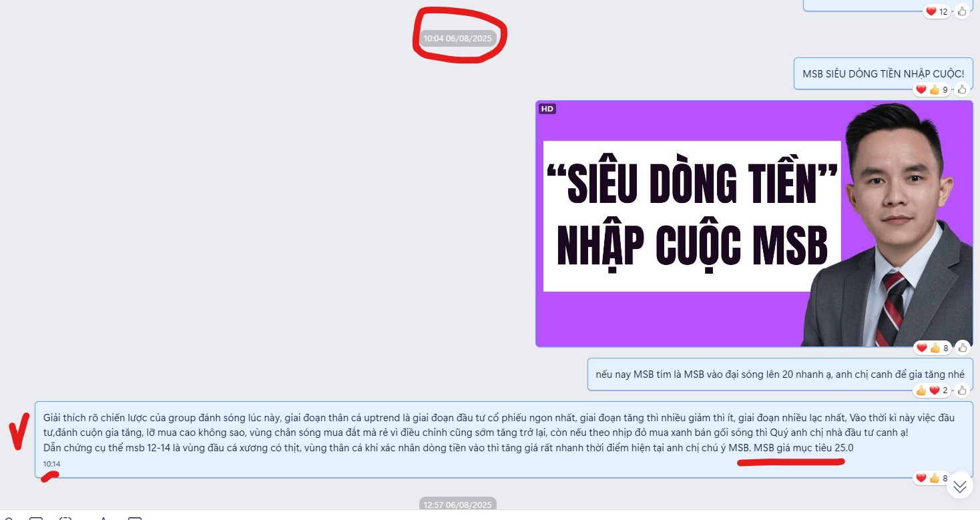Jump to the latest messages with the double-chevron button
Viewport: 980px width, 520px height.
[960, 486]
